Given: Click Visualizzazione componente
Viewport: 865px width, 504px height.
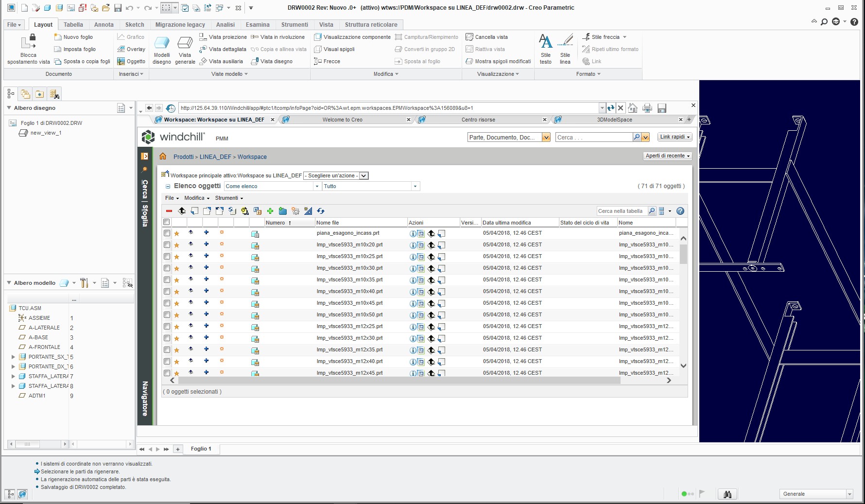Looking at the screenshot, I should [352, 37].
